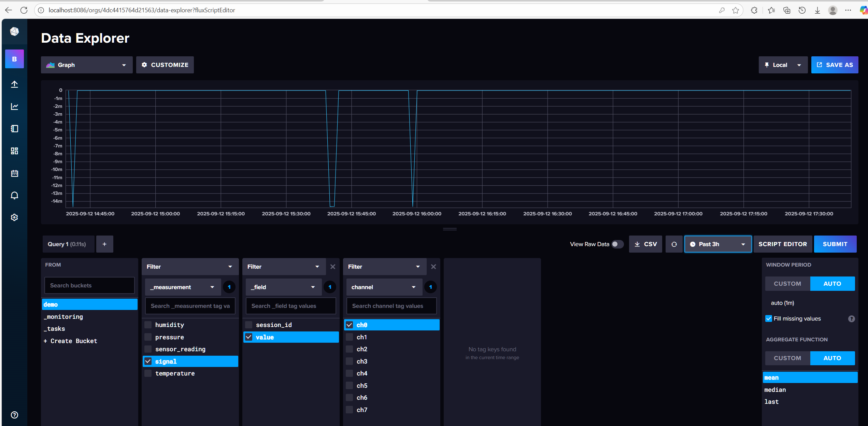Remove the channel filter with X

pyautogui.click(x=433, y=267)
